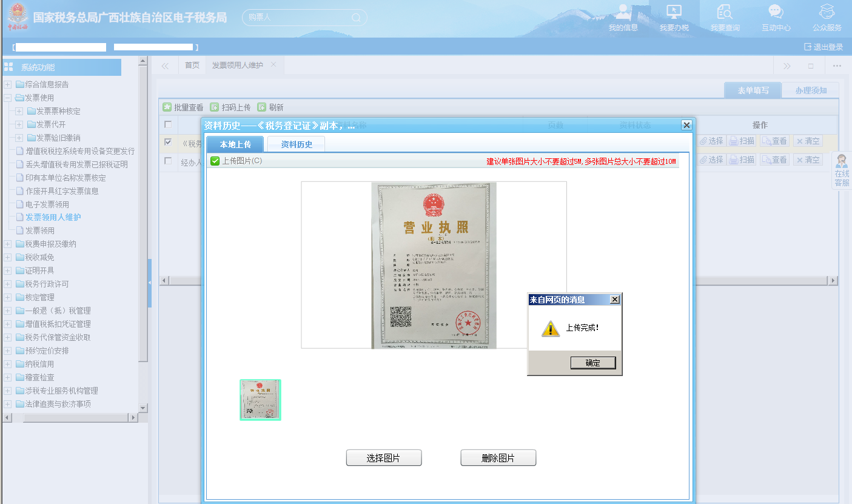This screenshot has height=504, width=852.
Task: Open 在线客服 support widget
Action: coord(842,170)
